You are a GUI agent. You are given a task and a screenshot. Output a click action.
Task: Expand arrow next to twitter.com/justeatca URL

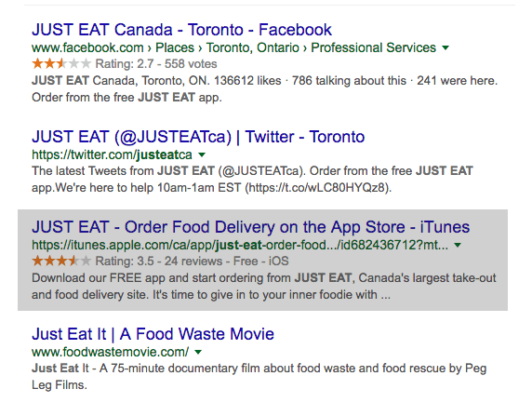click(202, 155)
